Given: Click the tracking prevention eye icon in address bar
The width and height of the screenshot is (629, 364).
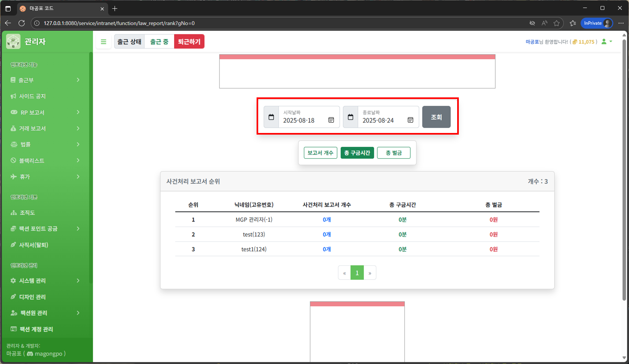Looking at the screenshot, I should pyautogui.click(x=532, y=23).
